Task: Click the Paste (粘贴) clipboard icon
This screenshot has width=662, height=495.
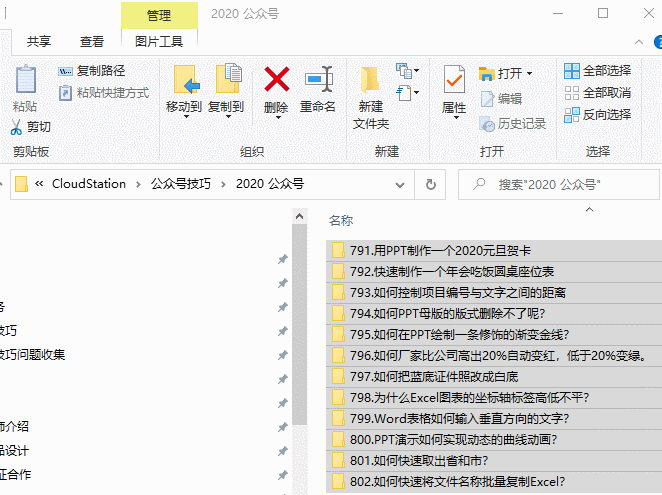Action: pyautogui.click(x=25, y=80)
